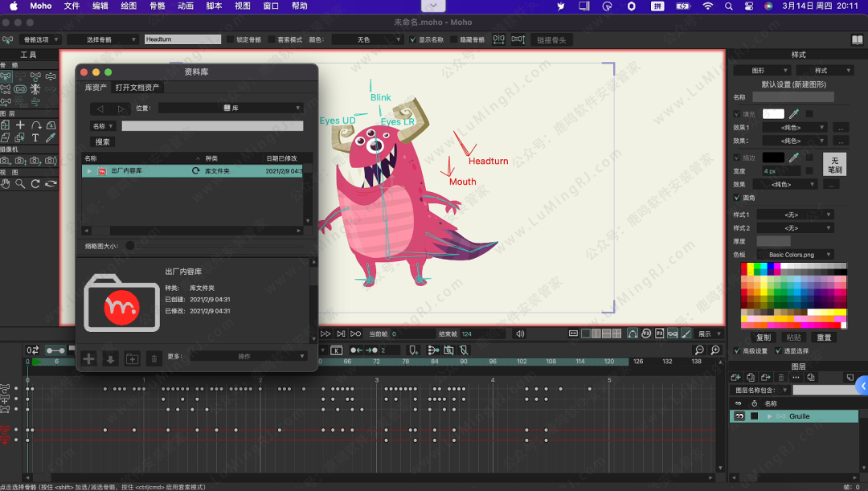Screen dimensions: 868x491
Task: Click the add item plus icon in library
Action: click(x=88, y=358)
